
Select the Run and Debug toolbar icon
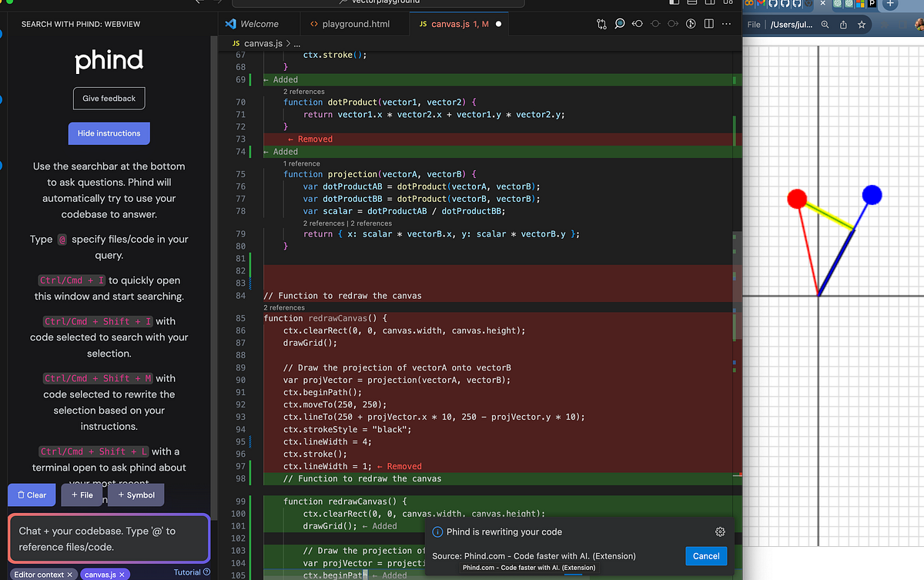(691, 24)
